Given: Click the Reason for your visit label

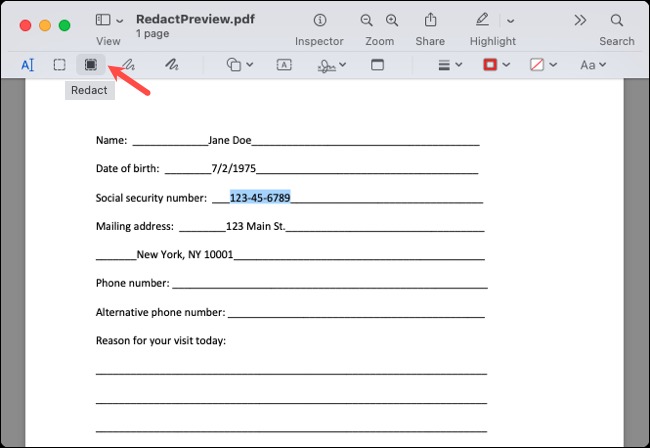Looking at the screenshot, I should coord(161,341).
